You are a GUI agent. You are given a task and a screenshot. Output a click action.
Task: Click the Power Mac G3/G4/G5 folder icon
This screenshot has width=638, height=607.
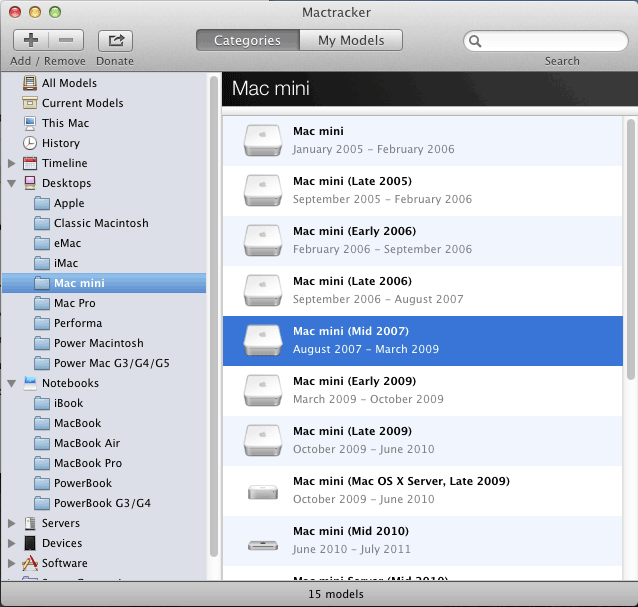[42, 363]
